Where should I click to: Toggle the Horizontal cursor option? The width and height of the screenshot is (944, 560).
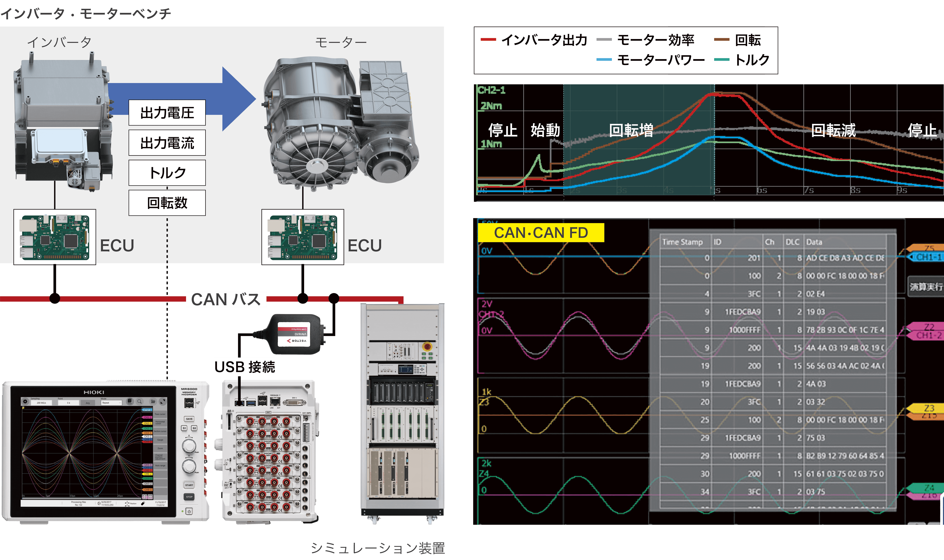click(x=160, y=423)
